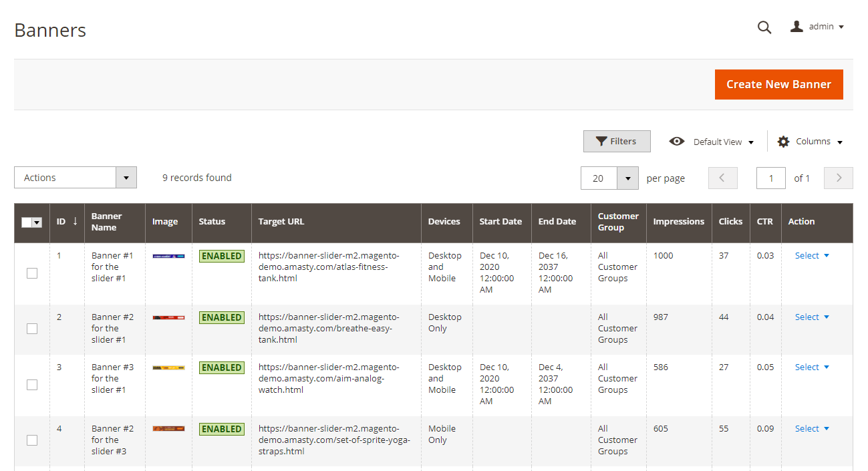Click Create New Banner button
The width and height of the screenshot is (868, 471).
coord(778,85)
